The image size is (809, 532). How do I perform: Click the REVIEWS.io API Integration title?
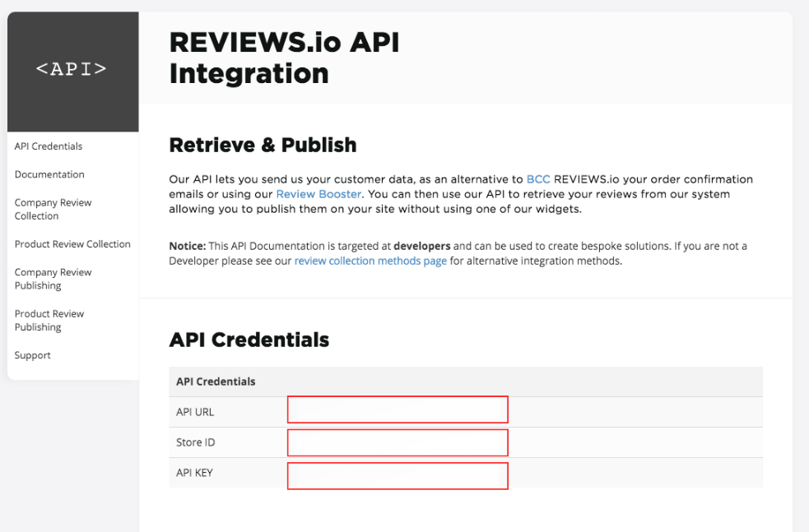click(x=284, y=58)
